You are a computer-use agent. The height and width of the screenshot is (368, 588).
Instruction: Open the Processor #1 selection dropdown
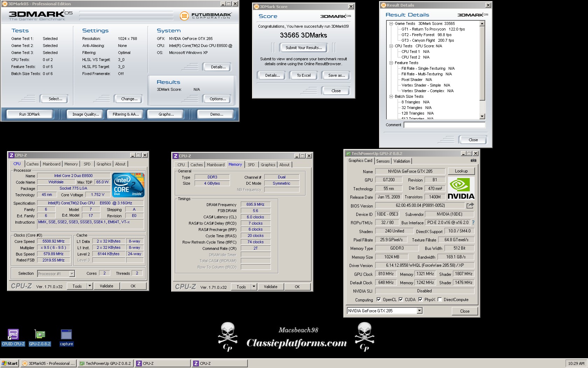pos(72,274)
